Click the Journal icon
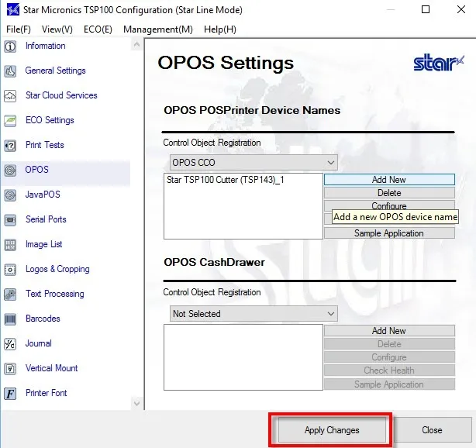The height and width of the screenshot is (448, 476). coord(10,344)
